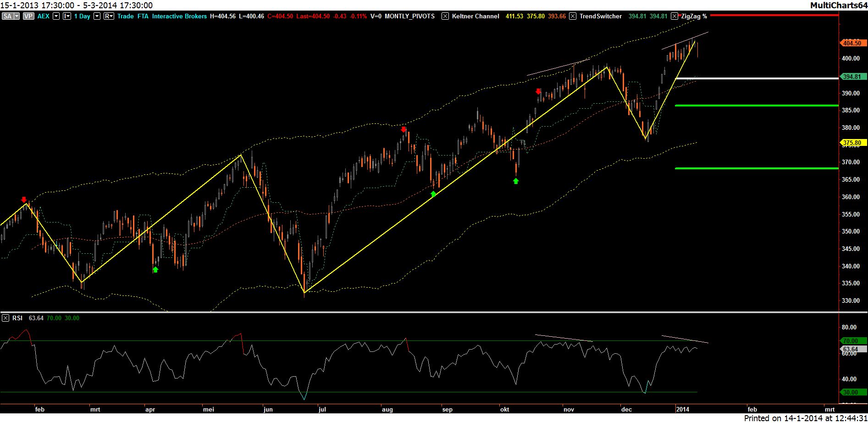The height and width of the screenshot is (423, 868).
Task: Click the green buy arrow in April
Action: (155, 269)
